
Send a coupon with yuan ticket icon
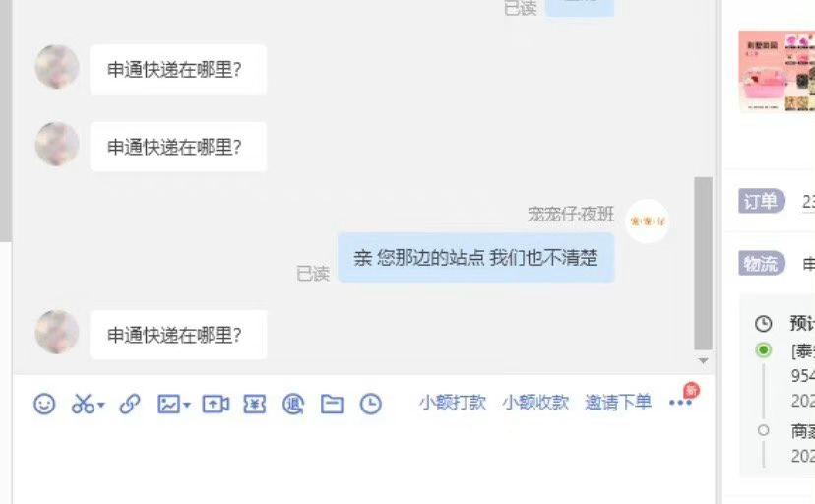click(255, 404)
